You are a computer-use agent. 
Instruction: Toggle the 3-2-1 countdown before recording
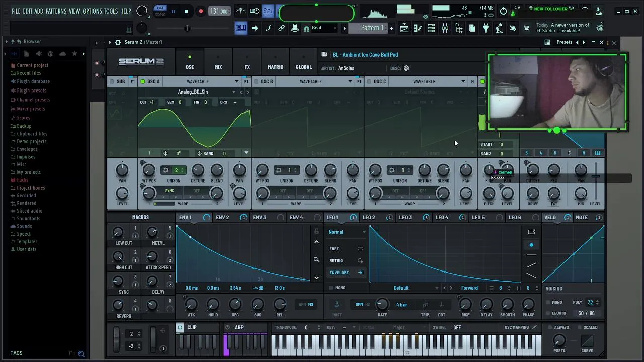tap(268, 11)
